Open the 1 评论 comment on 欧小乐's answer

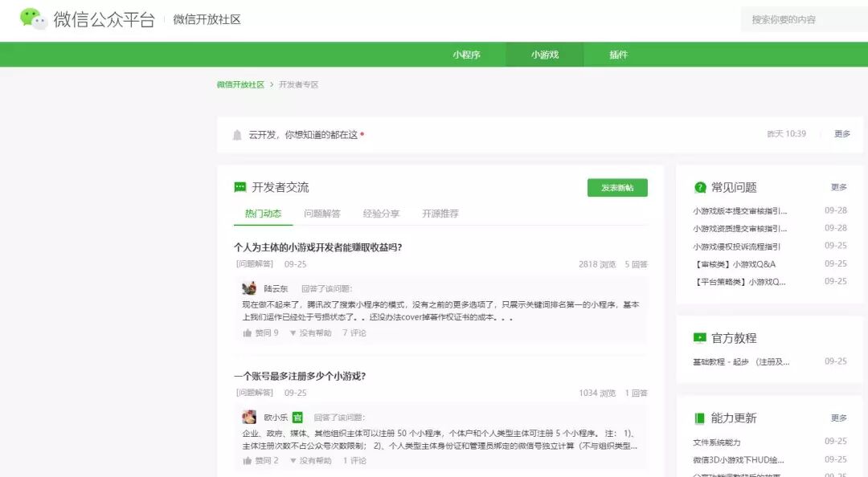tap(354, 460)
